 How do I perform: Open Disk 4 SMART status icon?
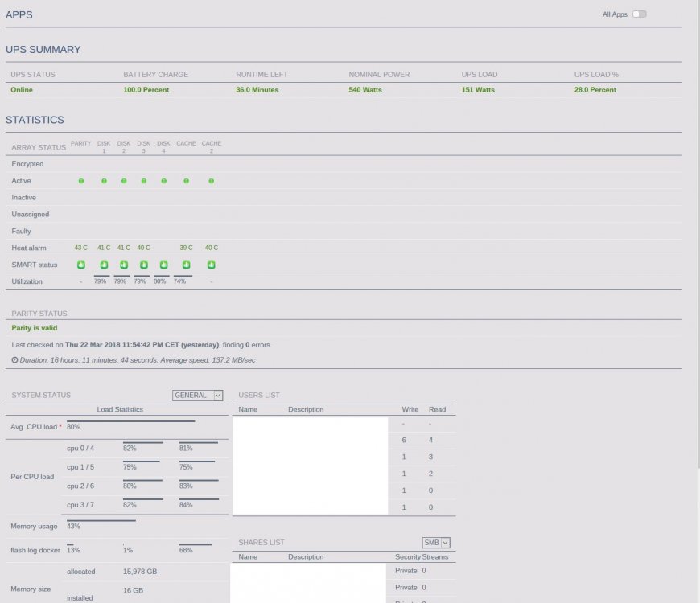click(164, 265)
